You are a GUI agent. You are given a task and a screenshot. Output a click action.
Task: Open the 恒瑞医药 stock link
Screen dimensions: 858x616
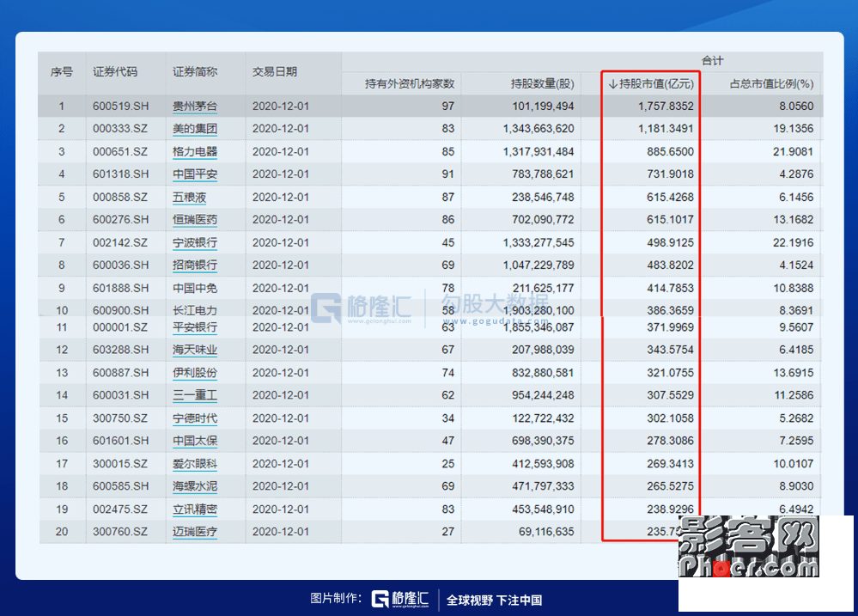point(195,220)
